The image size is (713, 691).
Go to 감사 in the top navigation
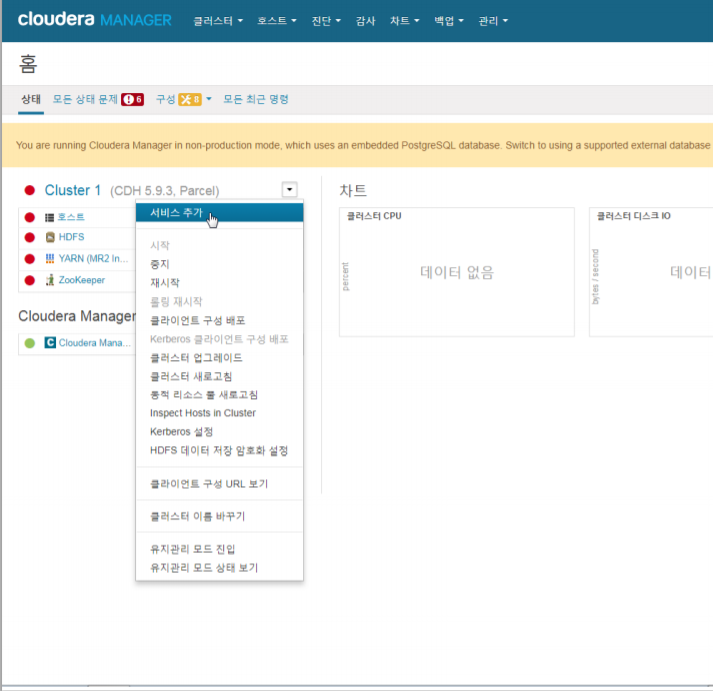[365, 20]
